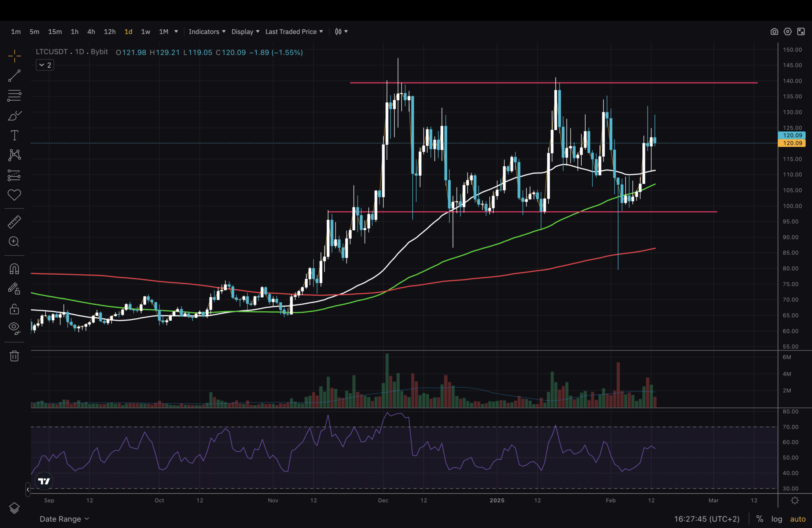This screenshot has height=528, width=812.
Task: Switch to the 5m timeframe
Action: coord(34,32)
